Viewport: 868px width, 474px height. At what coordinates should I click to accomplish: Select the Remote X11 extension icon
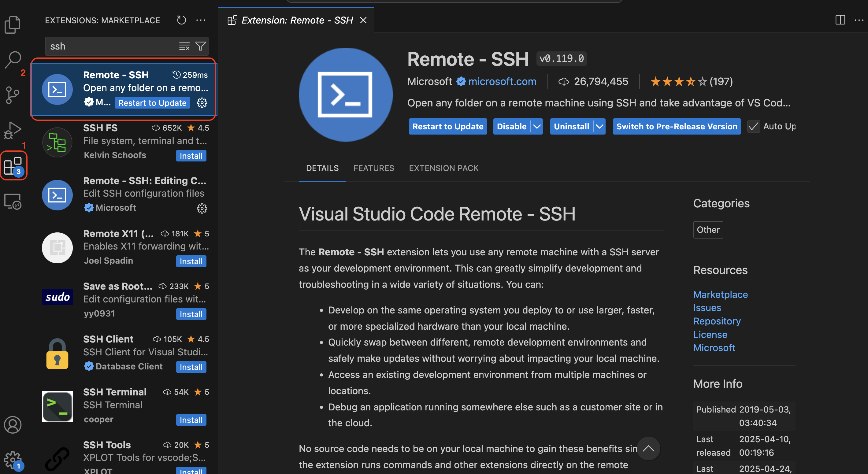point(57,248)
